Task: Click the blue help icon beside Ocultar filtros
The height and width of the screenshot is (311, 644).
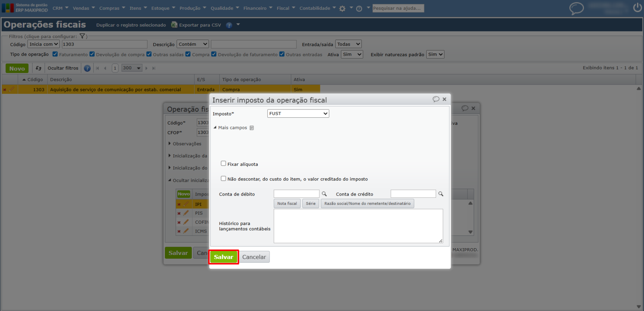Action: [87, 68]
